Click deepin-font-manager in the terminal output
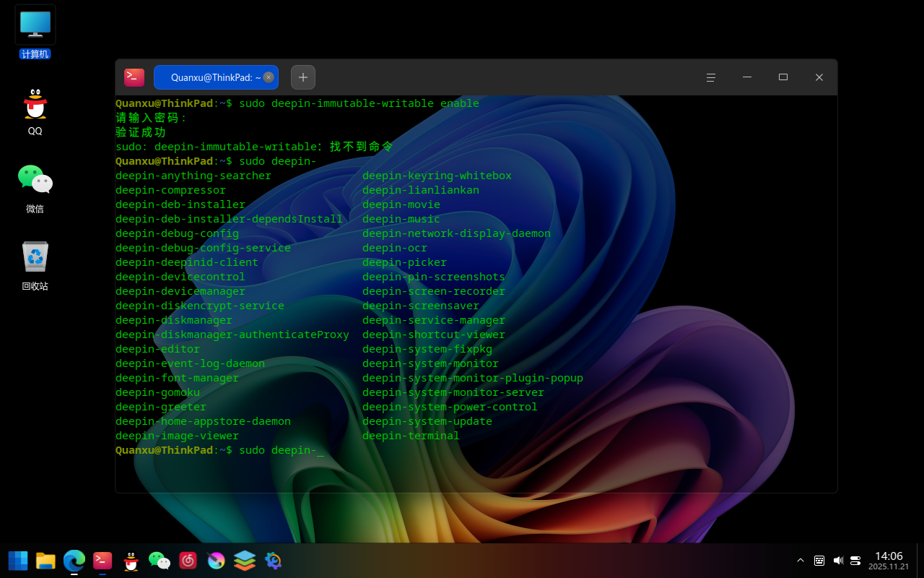This screenshot has width=924, height=578. click(177, 378)
